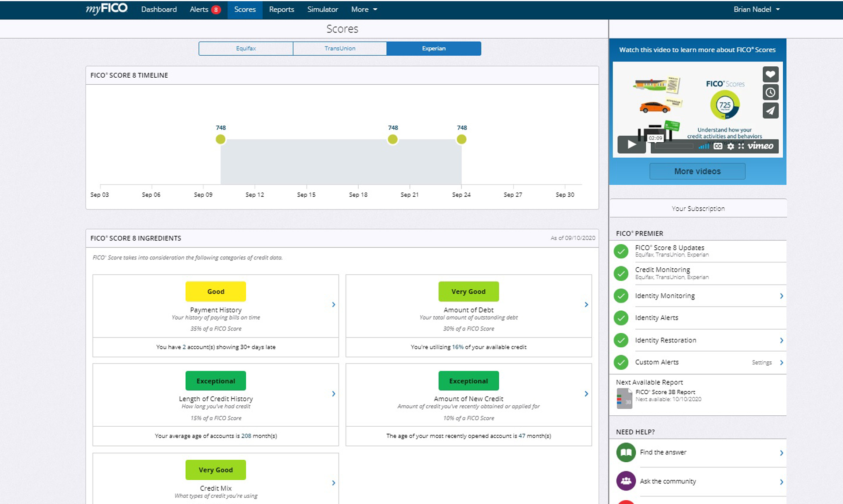This screenshot has height=504, width=843.
Task: Click Amount of Debt Very Good badge
Action: [468, 292]
